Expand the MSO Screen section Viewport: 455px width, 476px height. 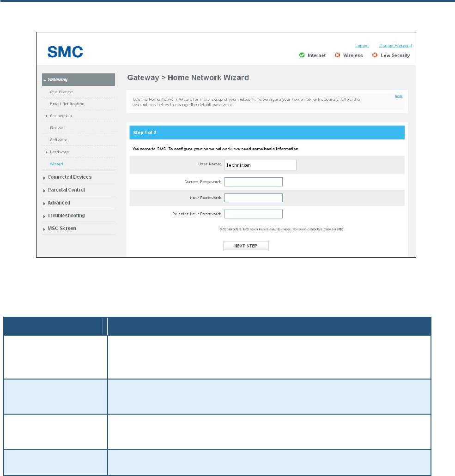click(61, 228)
